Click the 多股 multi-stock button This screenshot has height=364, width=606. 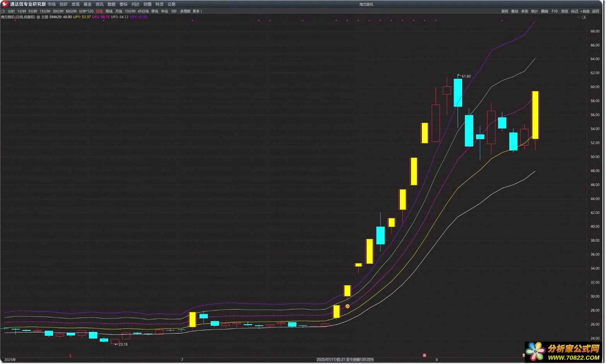click(525, 11)
